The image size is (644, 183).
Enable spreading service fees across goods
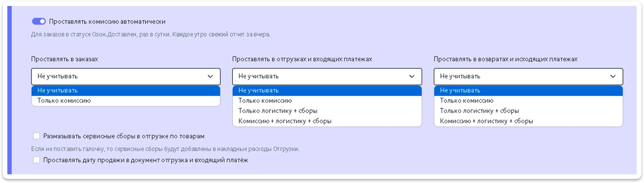coord(37,136)
